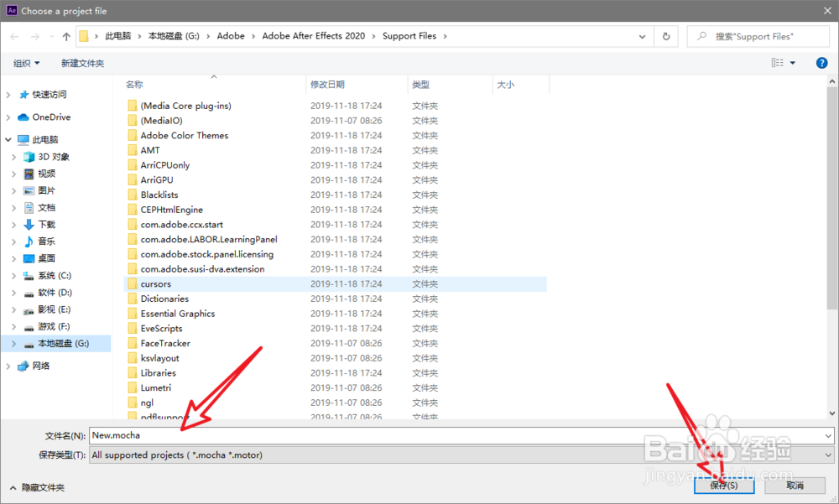Click the Forward navigation arrow
The height and width of the screenshot is (504, 839).
[35, 36]
